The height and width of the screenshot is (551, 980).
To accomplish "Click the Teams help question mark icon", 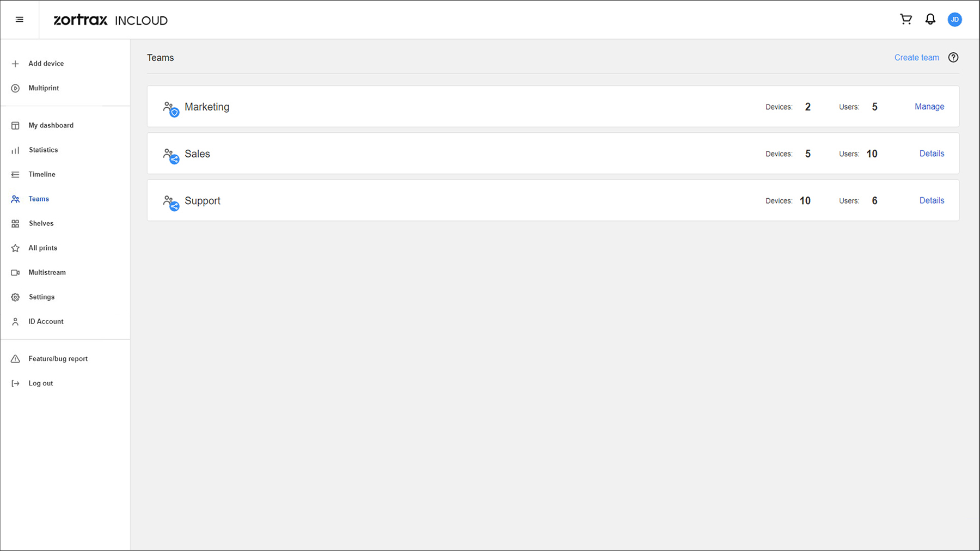I will pyautogui.click(x=953, y=58).
